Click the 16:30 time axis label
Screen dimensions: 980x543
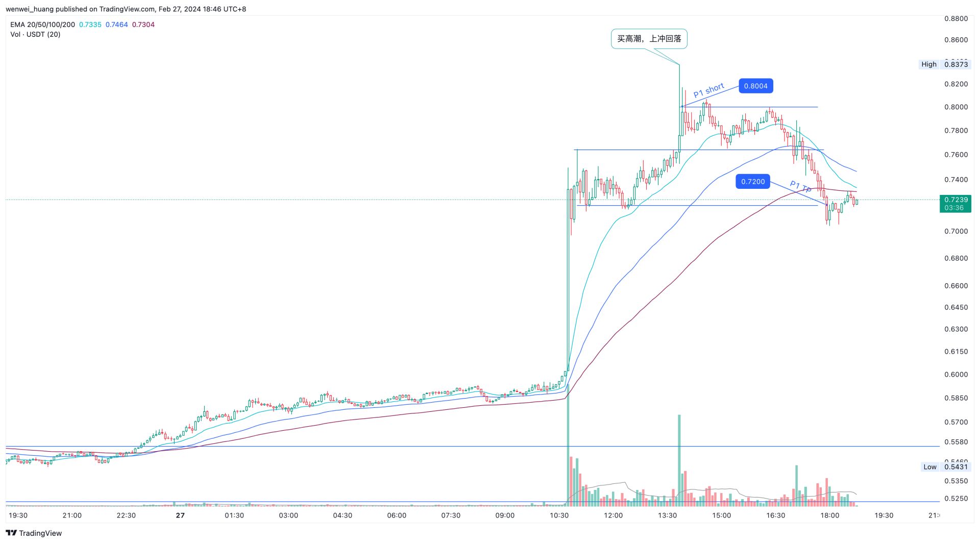pyautogui.click(x=775, y=515)
